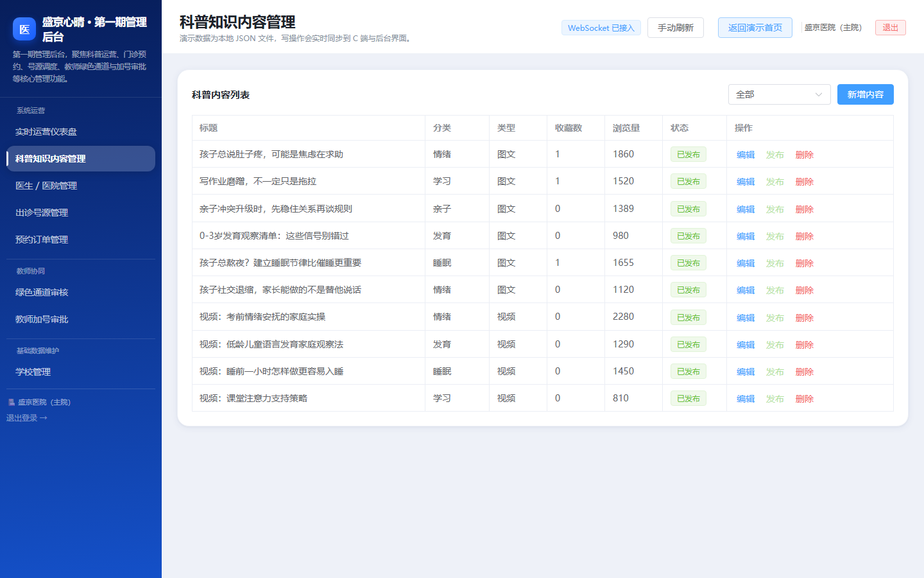The height and width of the screenshot is (578, 924).
Task: Open 实时运营仪表盘 in the sidebar
Action: (81, 132)
